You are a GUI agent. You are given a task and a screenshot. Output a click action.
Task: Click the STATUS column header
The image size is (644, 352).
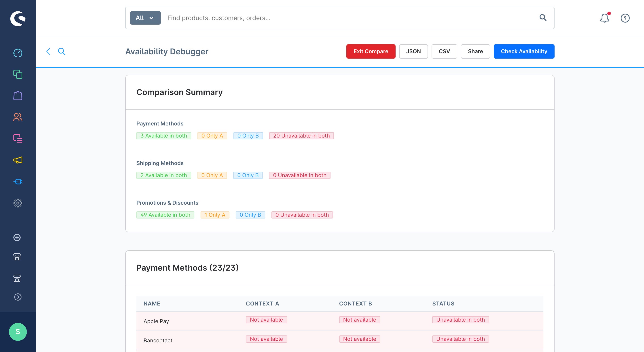click(443, 303)
